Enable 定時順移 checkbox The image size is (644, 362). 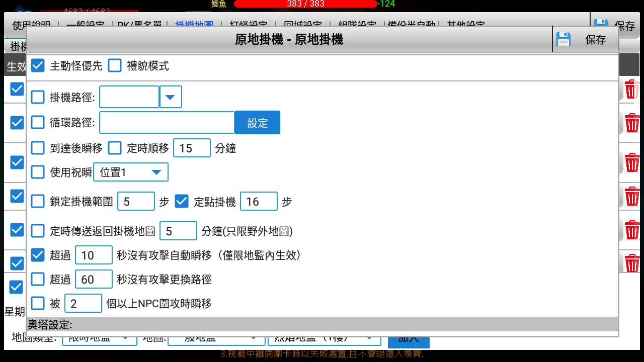pyautogui.click(x=115, y=148)
